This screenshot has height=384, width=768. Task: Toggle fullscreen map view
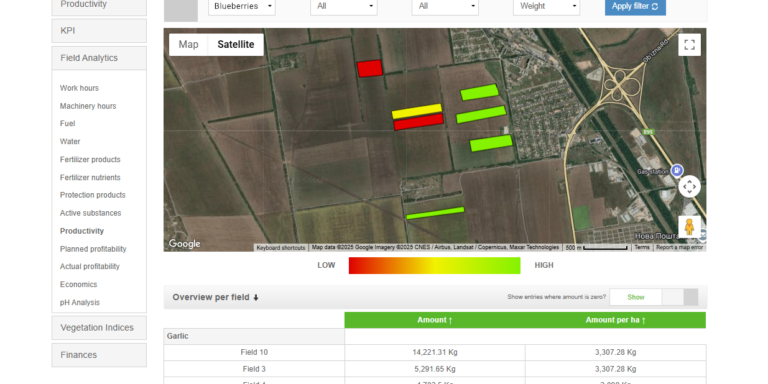(x=689, y=45)
